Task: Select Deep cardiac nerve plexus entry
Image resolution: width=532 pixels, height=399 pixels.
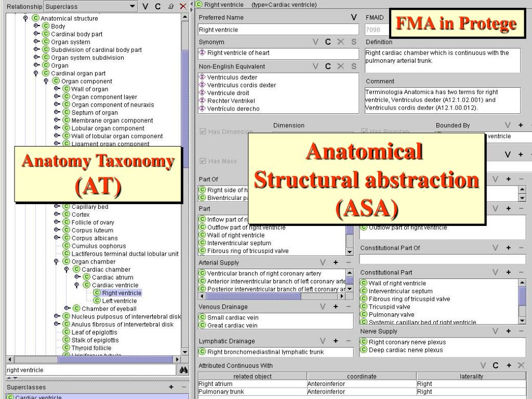Action: pos(406,350)
